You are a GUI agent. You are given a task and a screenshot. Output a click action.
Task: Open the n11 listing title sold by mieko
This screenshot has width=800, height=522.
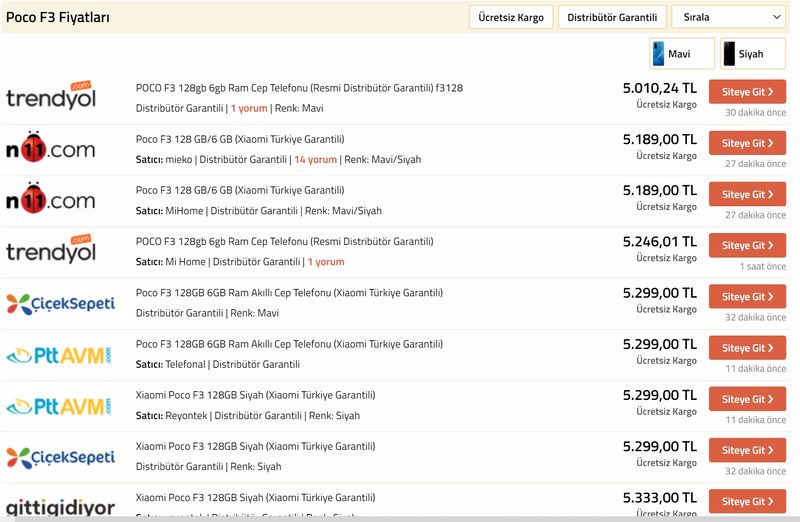pos(240,139)
